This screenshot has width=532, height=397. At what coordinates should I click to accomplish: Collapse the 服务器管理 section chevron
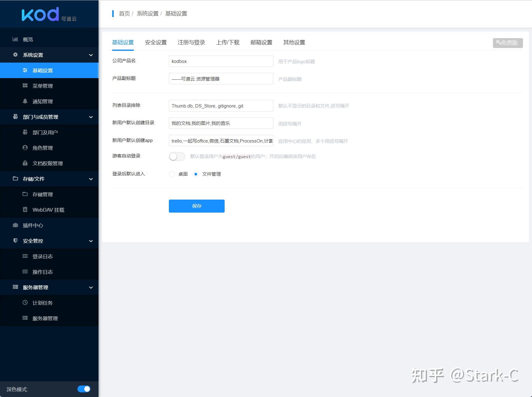click(90, 287)
